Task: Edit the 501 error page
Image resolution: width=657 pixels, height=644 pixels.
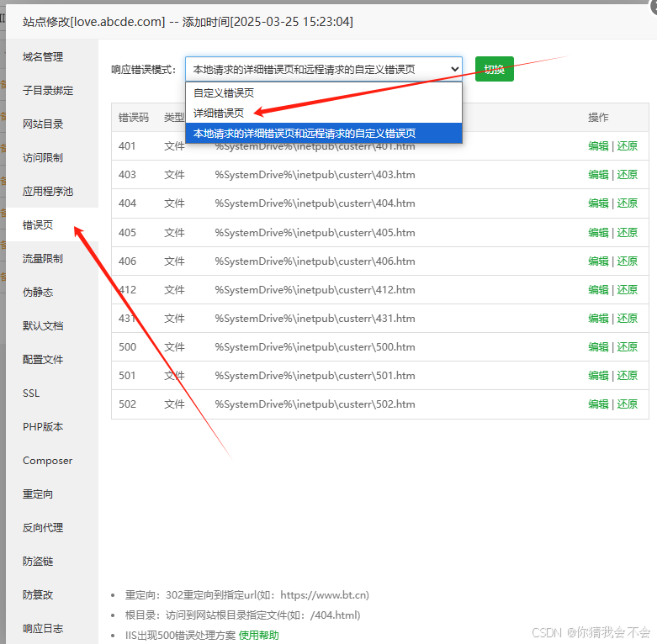Action: pyautogui.click(x=598, y=376)
